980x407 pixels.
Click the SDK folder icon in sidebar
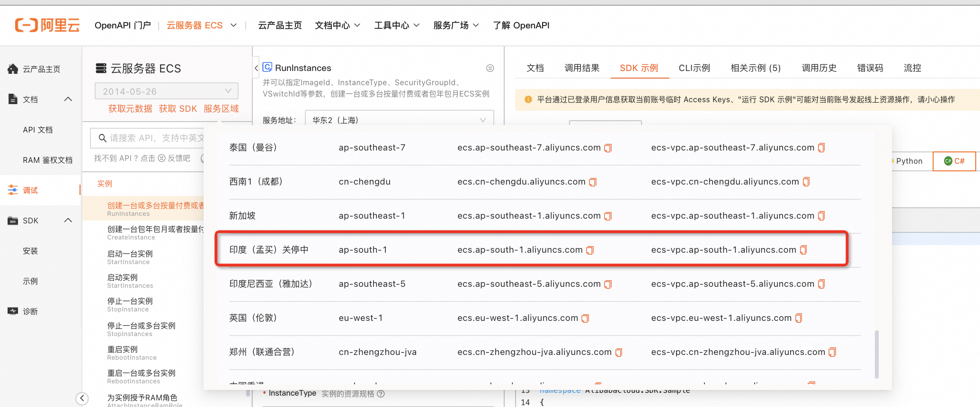(x=13, y=221)
